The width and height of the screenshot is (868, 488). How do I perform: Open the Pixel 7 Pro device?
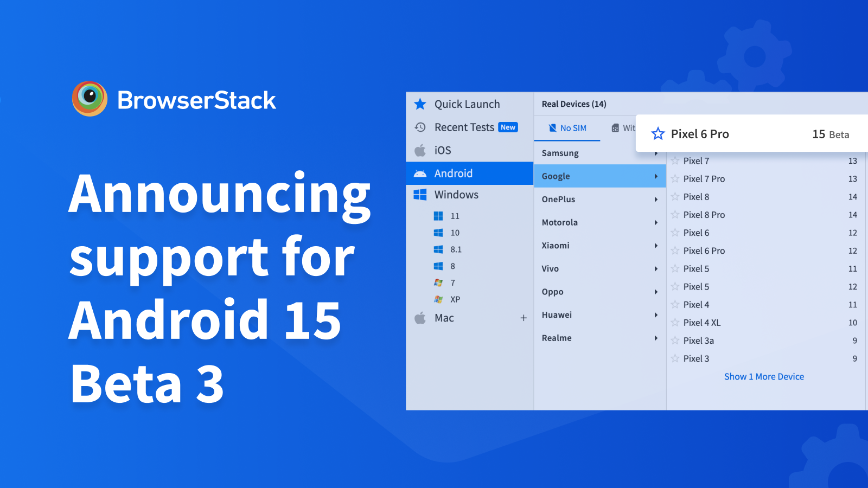point(704,179)
